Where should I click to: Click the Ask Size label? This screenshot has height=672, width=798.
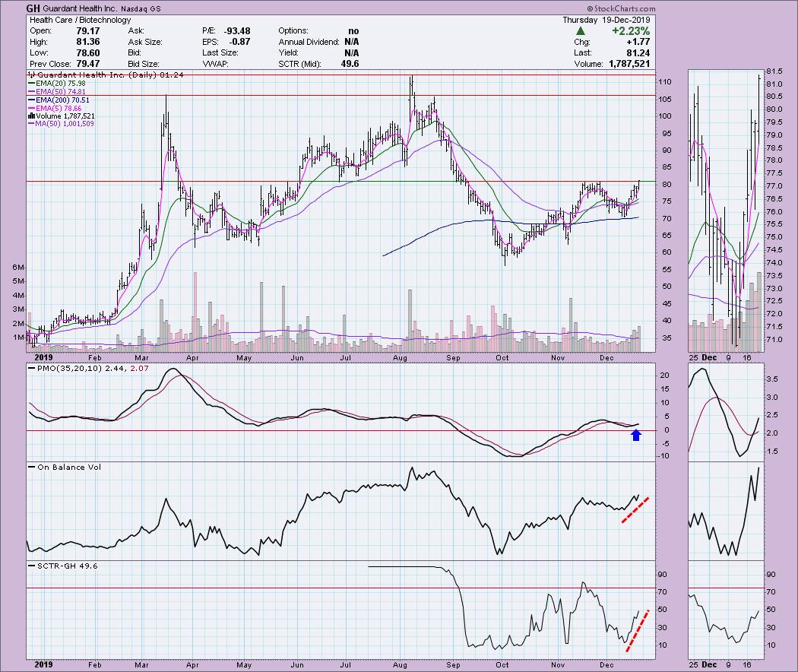click(x=145, y=42)
